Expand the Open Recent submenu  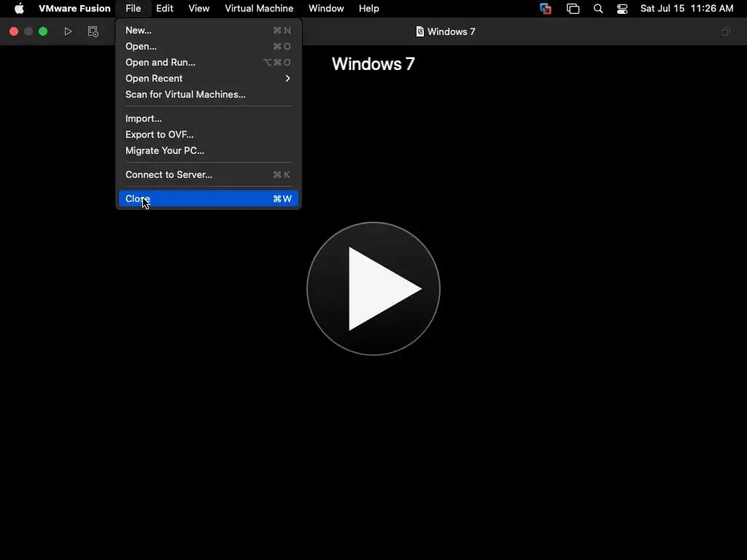(208, 79)
